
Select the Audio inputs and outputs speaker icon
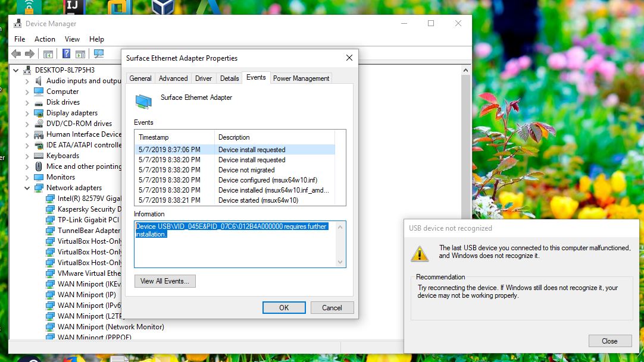click(x=39, y=81)
